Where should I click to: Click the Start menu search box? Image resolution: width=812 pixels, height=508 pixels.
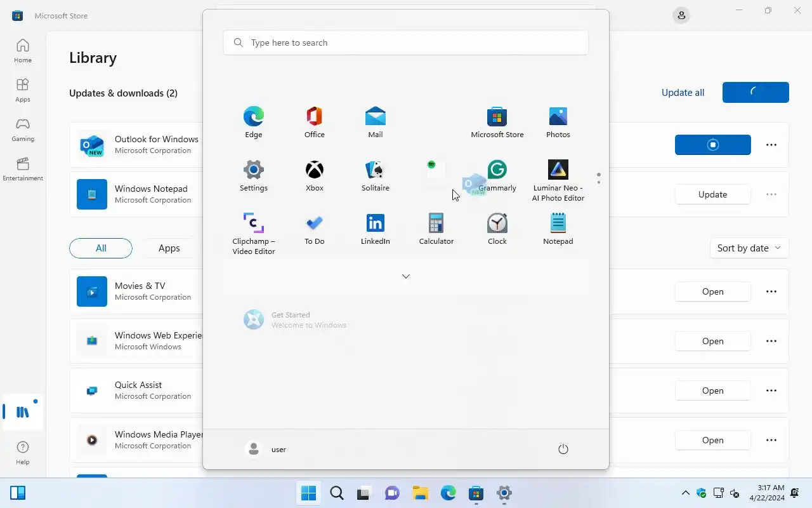406,43
